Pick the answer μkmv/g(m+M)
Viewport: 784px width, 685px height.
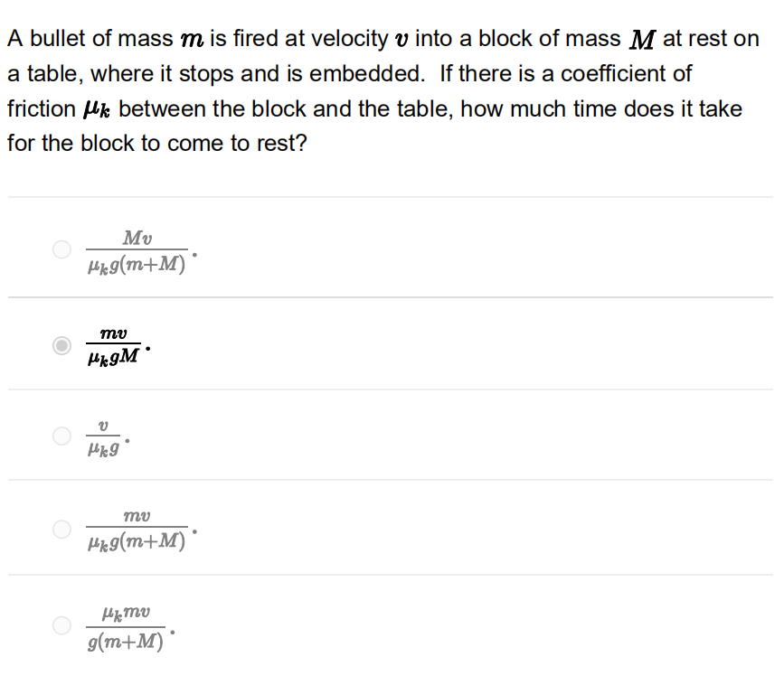point(61,624)
